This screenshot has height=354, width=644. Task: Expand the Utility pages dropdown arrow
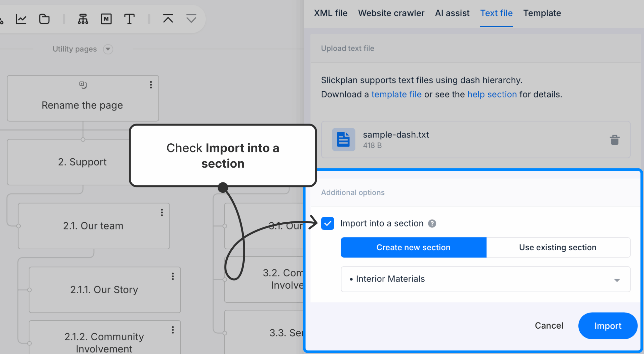pos(108,49)
